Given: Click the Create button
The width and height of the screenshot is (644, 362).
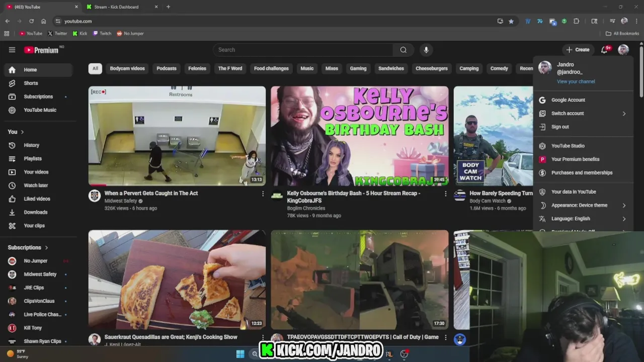Looking at the screenshot, I should coord(578,50).
